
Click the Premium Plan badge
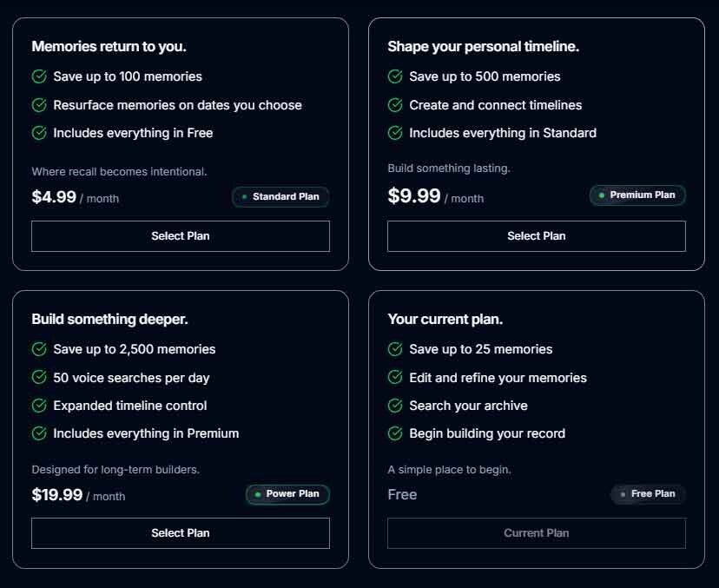tap(637, 195)
